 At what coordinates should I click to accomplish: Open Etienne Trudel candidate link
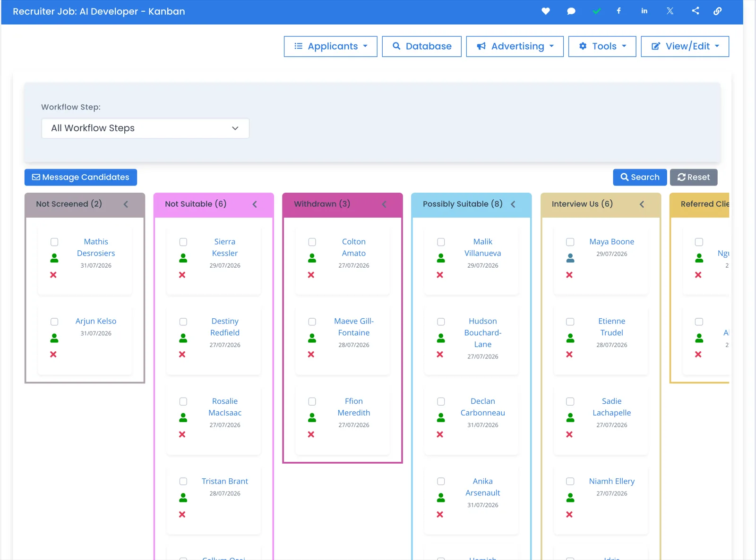tap(612, 327)
